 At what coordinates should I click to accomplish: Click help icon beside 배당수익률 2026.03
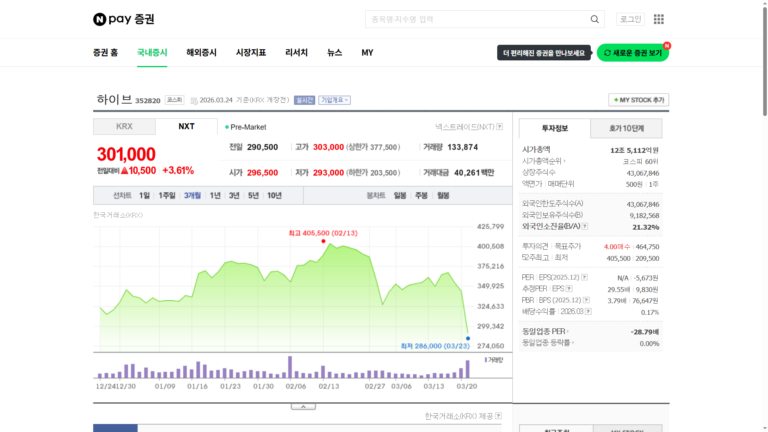click(588, 312)
